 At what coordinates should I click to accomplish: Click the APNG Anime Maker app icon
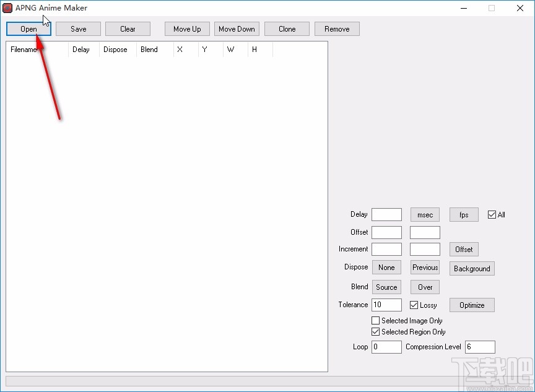(x=7, y=8)
